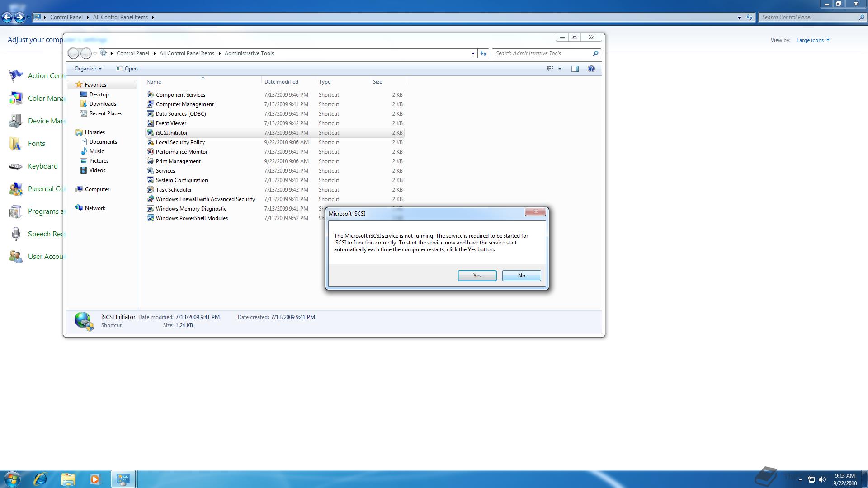Select Favorites in navigation pane
Screen dimensions: 868x488
[95, 85]
